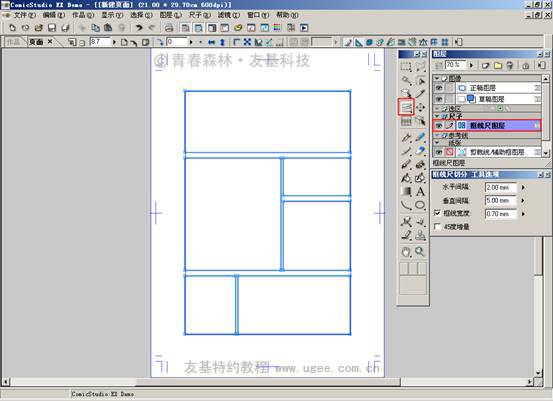Click the 水平间隔 2.00 mm field
Screen dimensions: 553x401
(x=501, y=187)
